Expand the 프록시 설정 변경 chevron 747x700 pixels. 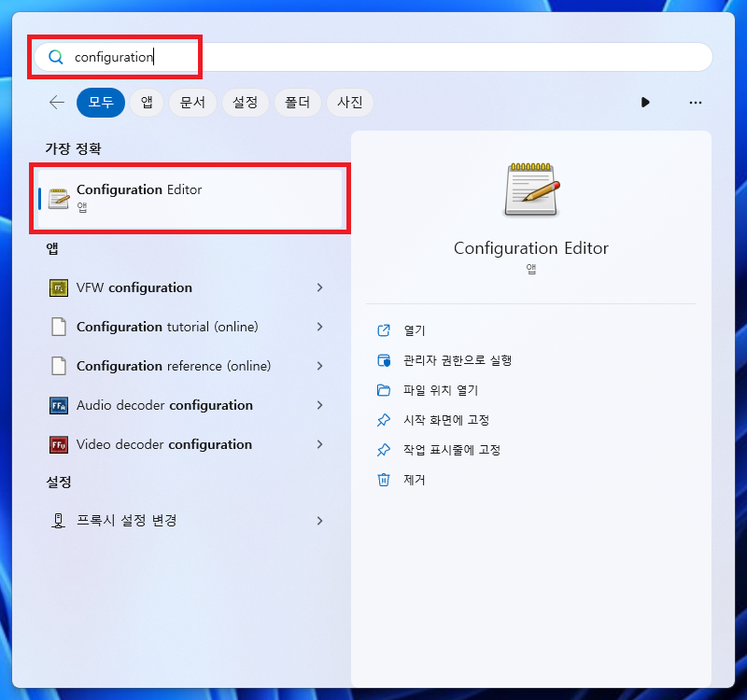(x=319, y=521)
